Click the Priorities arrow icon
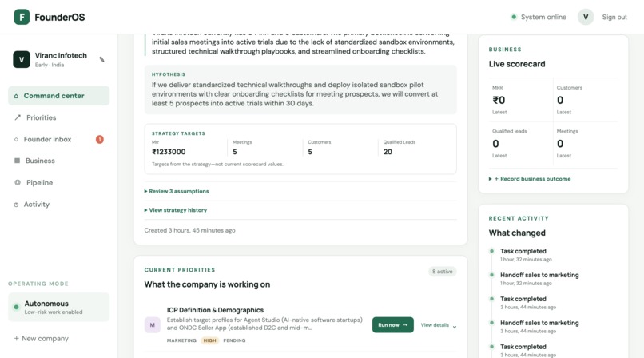The width and height of the screenshot is (644, 358). 18,117
